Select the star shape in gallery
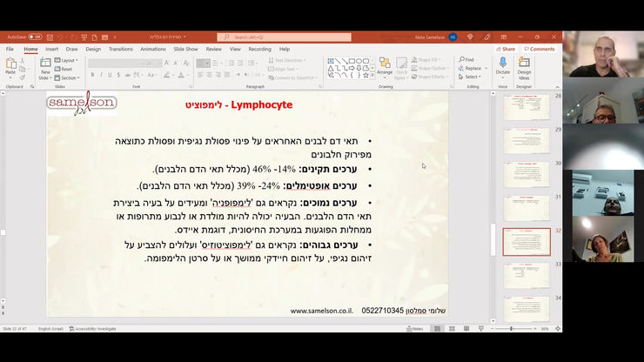This screenshot has height=362, width=644. [x=366, y=75]
